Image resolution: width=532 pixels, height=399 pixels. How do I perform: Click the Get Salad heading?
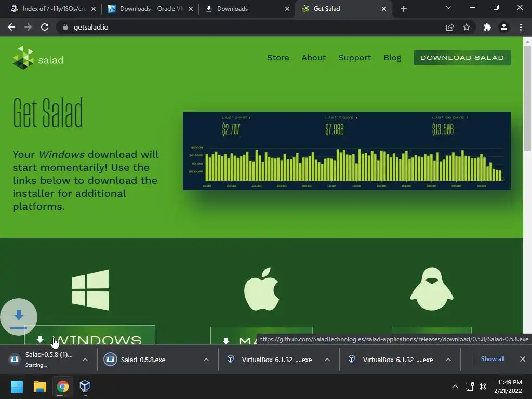[x=48, y=113]
